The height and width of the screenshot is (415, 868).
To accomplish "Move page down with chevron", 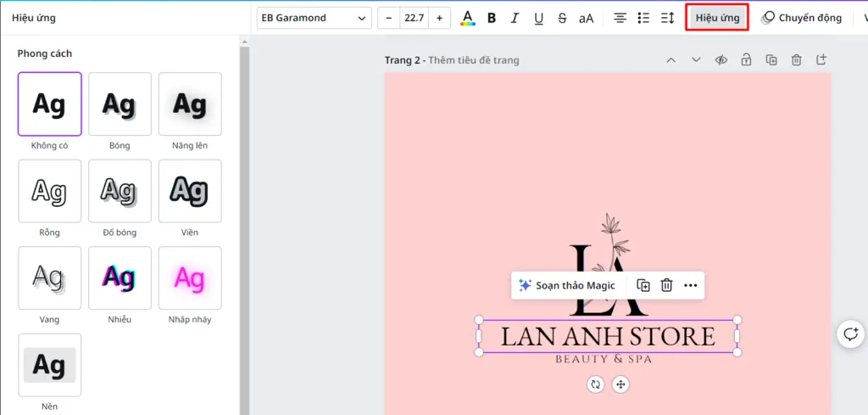I will (x=697, y=60).
